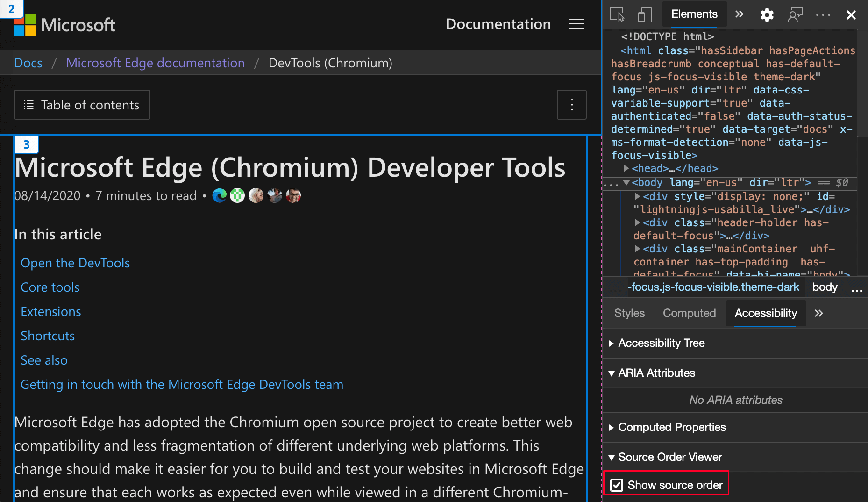
Task: Show more DevTools tabs chevron
Action: coord(739,14)
